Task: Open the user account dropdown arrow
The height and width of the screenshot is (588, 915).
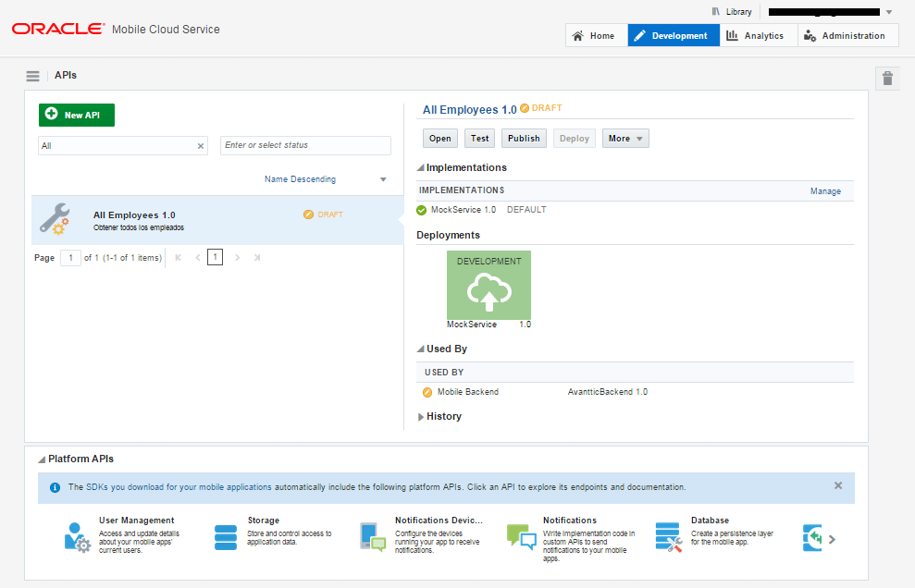Action: (x=889, y=12)
